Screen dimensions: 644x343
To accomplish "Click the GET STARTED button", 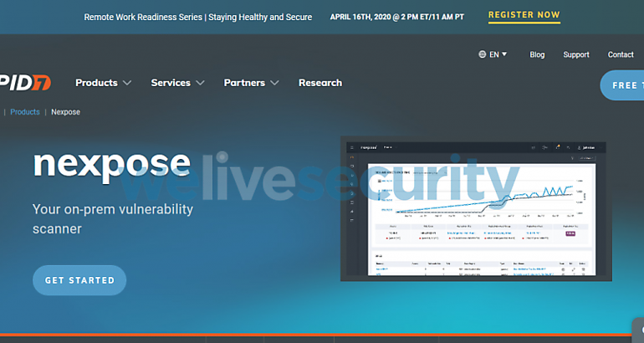I will pyautogui.click(x=79, y=280).
